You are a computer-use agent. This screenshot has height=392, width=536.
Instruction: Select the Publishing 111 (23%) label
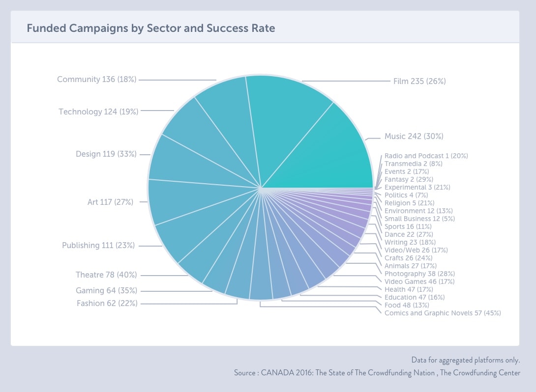(x=98, y=245)
